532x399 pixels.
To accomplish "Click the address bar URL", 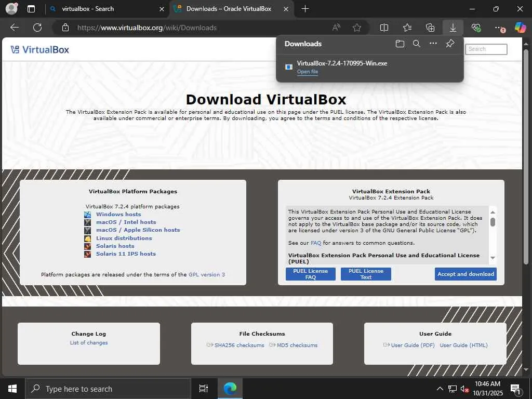I will coord(147,28).
